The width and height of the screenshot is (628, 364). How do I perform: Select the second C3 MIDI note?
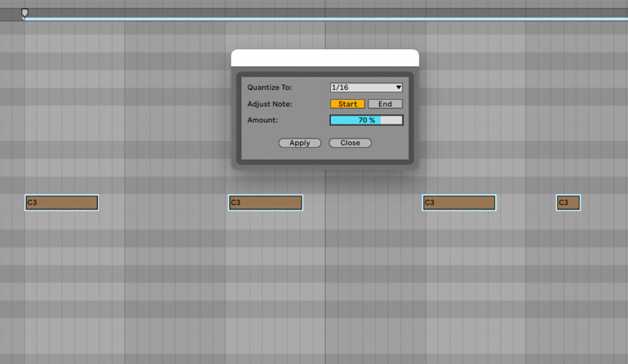pos(265,203)
